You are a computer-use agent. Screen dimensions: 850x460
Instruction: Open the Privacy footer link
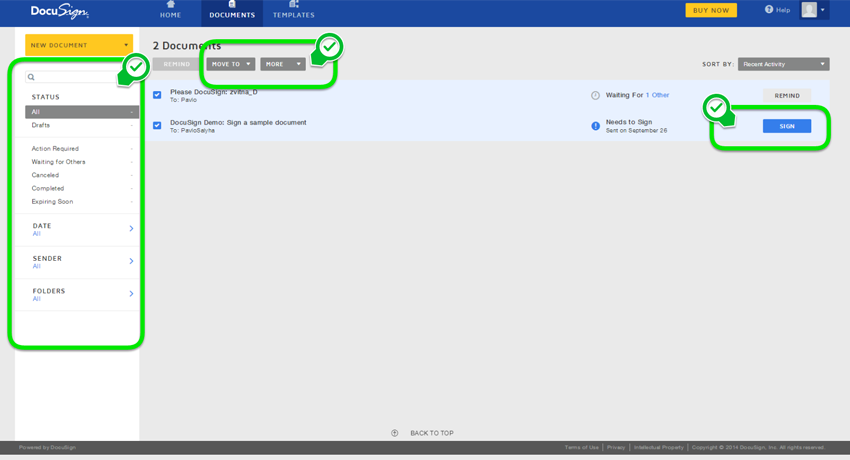616,448
